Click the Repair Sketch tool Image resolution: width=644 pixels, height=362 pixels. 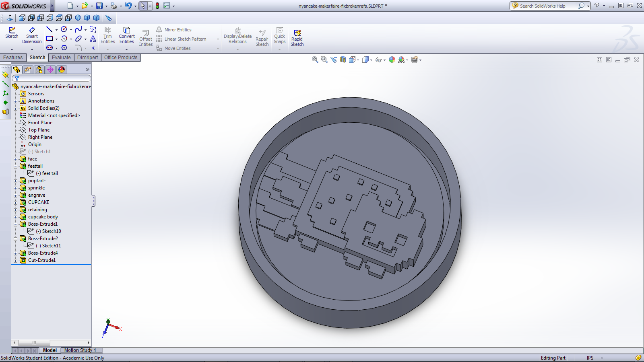262,38
